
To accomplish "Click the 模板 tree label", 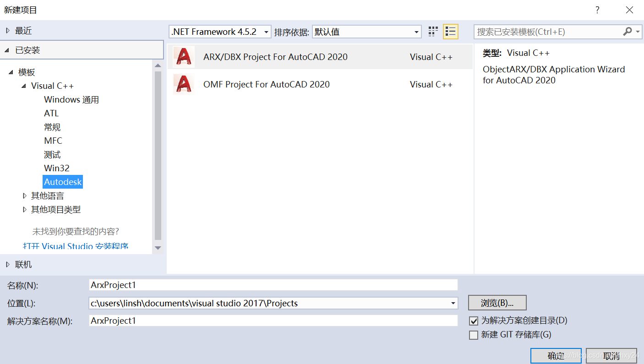I will coord(27,72).
